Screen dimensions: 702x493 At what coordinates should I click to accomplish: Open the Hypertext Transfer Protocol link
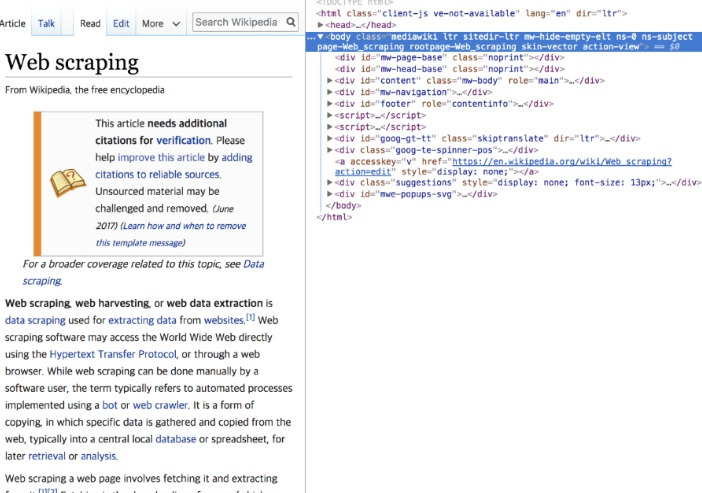coord(113,355)
